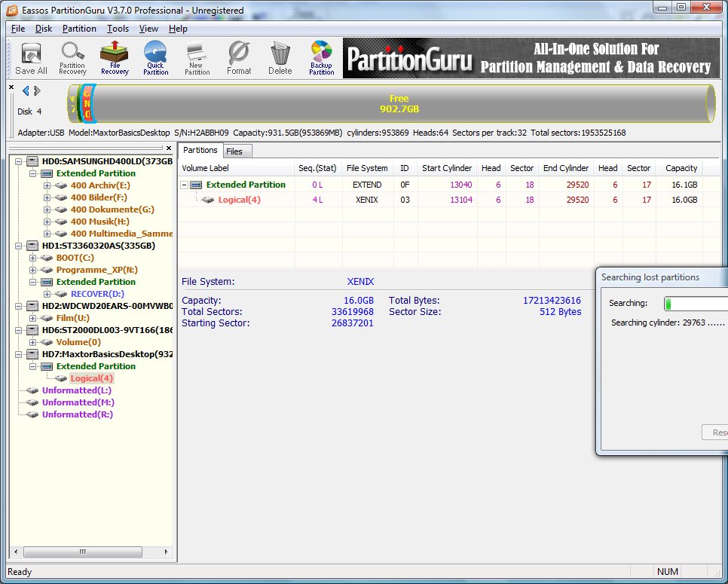Click the Unformatted(L:) drive icon
728x584 pixels.
[32, 390]
